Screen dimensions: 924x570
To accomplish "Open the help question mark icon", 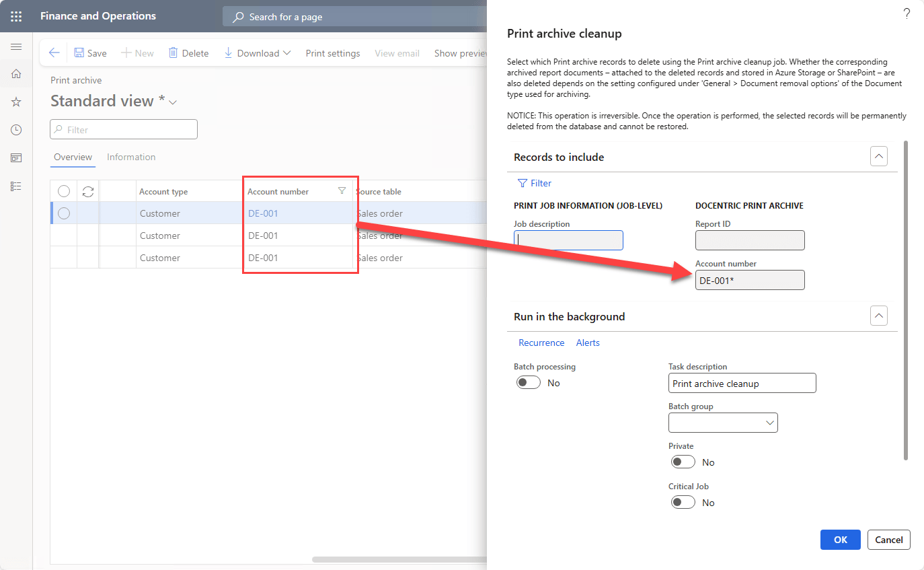I will pos(906,13).
